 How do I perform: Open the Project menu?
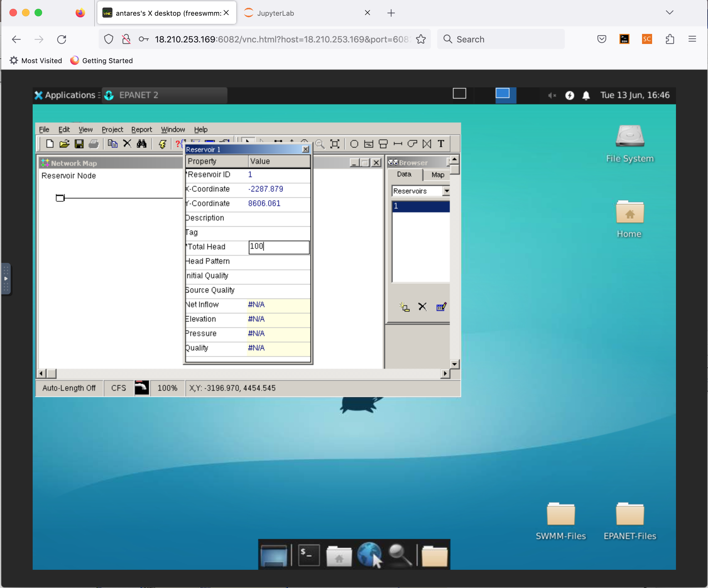click(112, 129)
